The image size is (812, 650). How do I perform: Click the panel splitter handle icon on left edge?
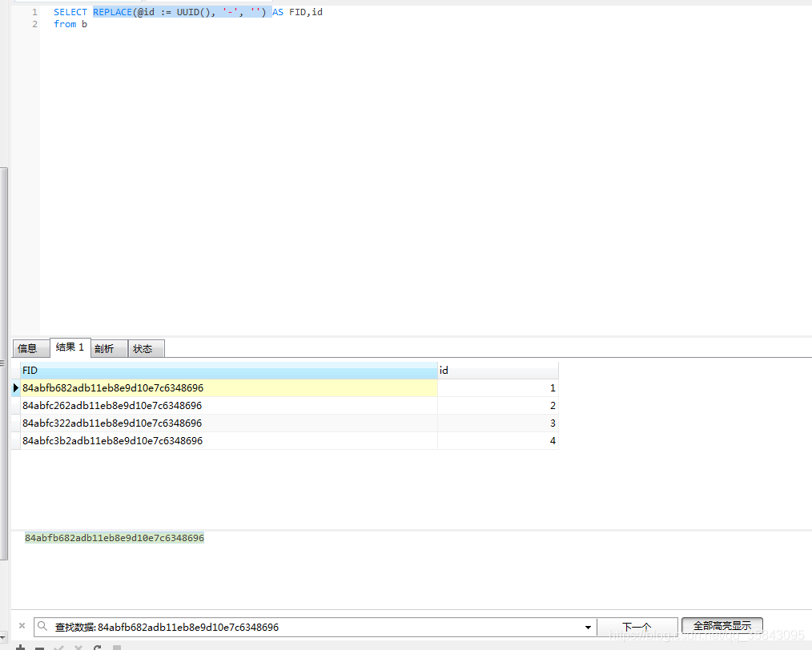coord(3,361)
